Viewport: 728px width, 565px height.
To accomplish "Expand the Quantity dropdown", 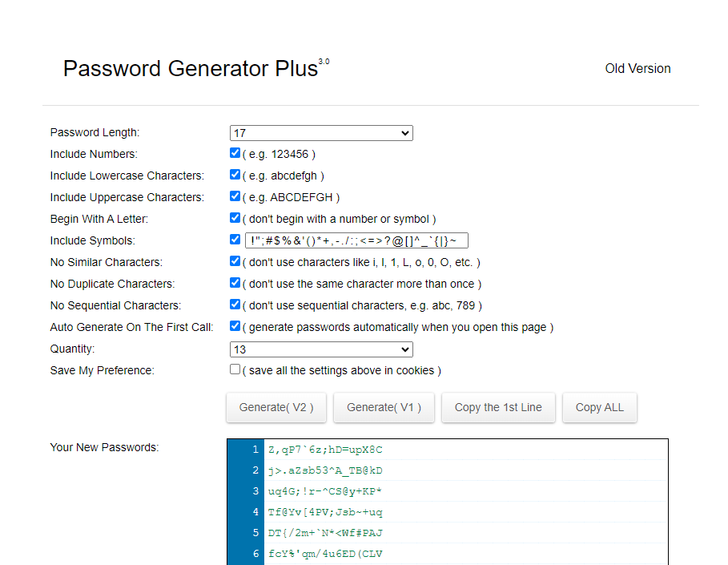I will click(321, 349).
